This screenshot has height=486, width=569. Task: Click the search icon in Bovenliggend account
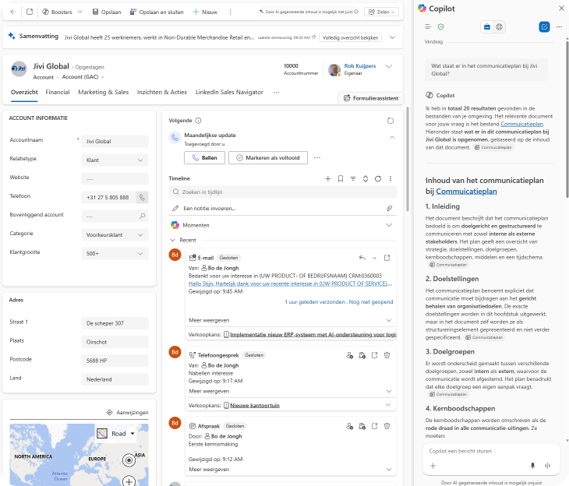(x=142, y=216)
